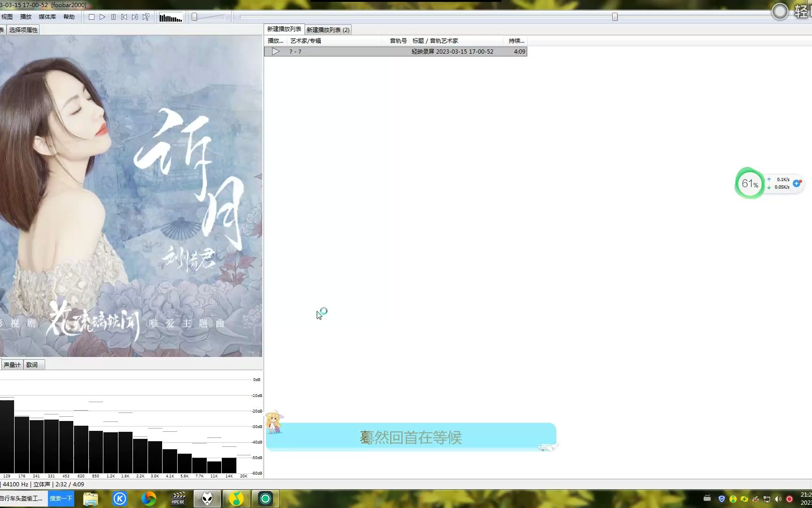Play a random track with the question-mark button
The image size is (812, 508).
146,17
